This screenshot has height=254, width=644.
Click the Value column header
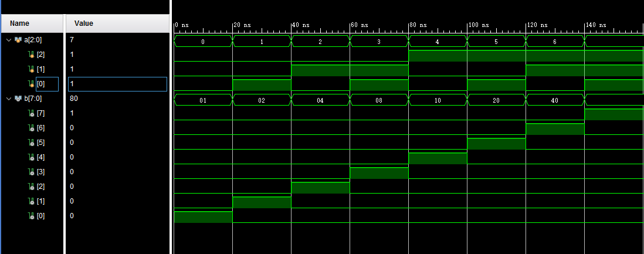83,23
